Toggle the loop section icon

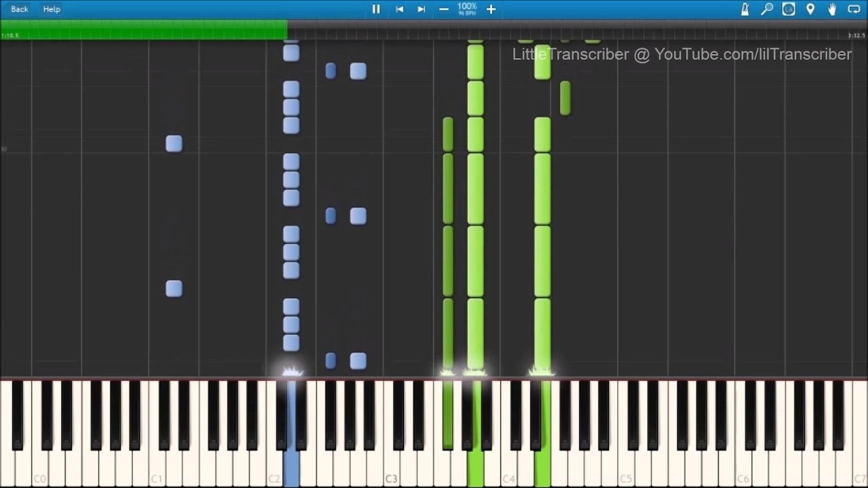click(854, 9)
